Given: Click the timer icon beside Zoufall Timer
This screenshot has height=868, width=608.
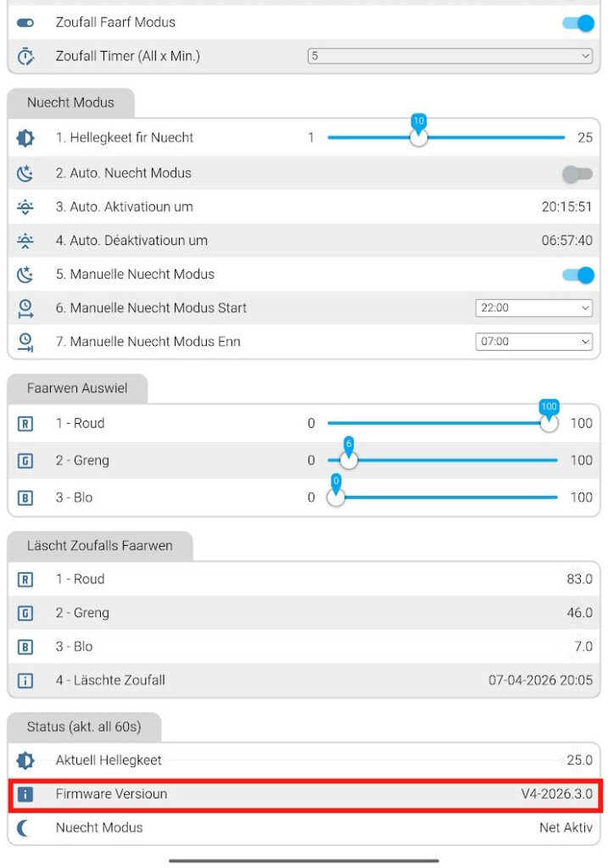Looking at the screenshot, I should (25, 56).
